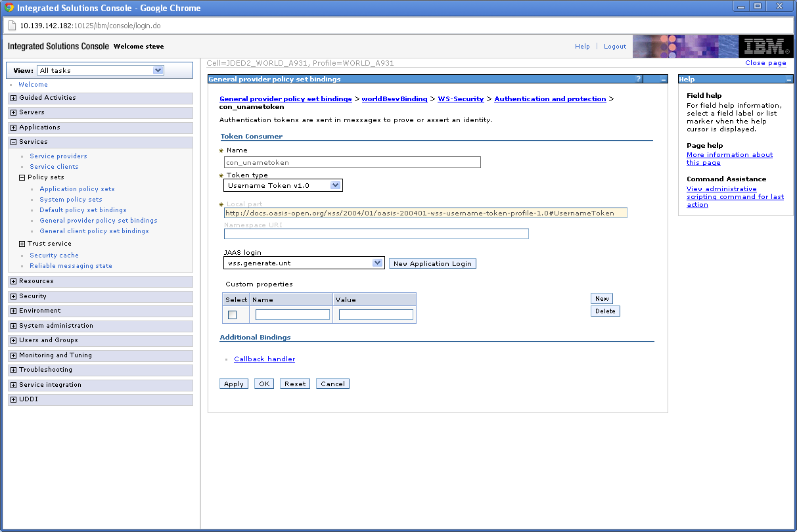Open Security cache link

[x=54, y=255]
